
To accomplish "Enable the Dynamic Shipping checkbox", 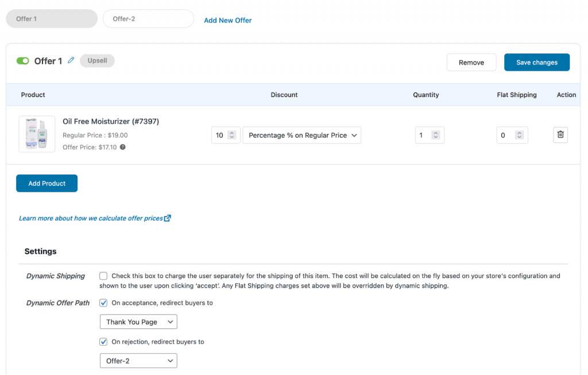I will pos(103,276).
